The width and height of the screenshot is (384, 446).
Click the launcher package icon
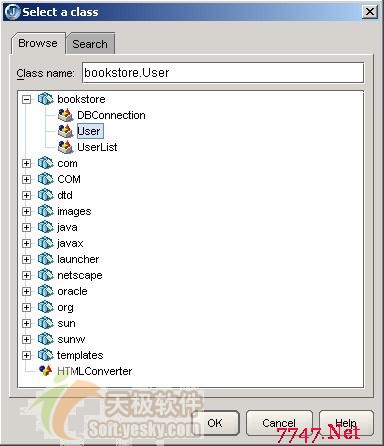click(45, 259)
